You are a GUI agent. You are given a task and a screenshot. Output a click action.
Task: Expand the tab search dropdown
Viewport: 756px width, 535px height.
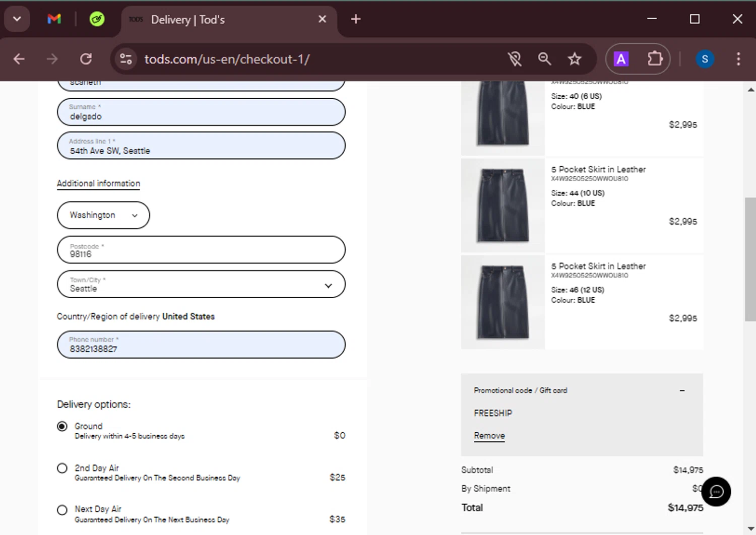(x=17, y=19)
